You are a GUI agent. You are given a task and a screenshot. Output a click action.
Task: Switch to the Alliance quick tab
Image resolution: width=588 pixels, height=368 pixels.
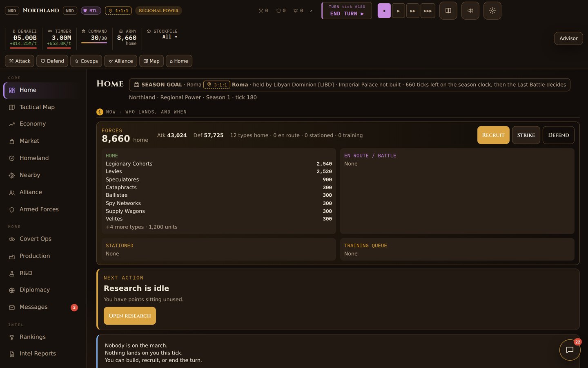(120, 61)
